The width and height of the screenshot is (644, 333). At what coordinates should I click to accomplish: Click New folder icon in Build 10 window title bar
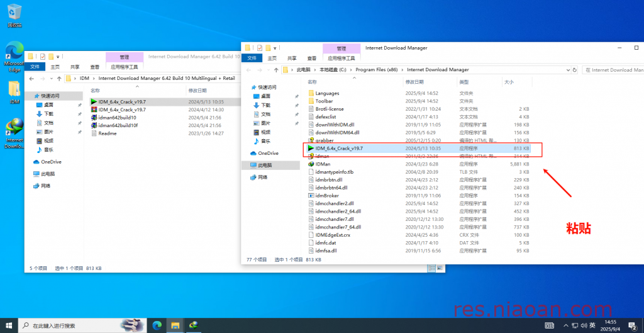tap(52, 57)
